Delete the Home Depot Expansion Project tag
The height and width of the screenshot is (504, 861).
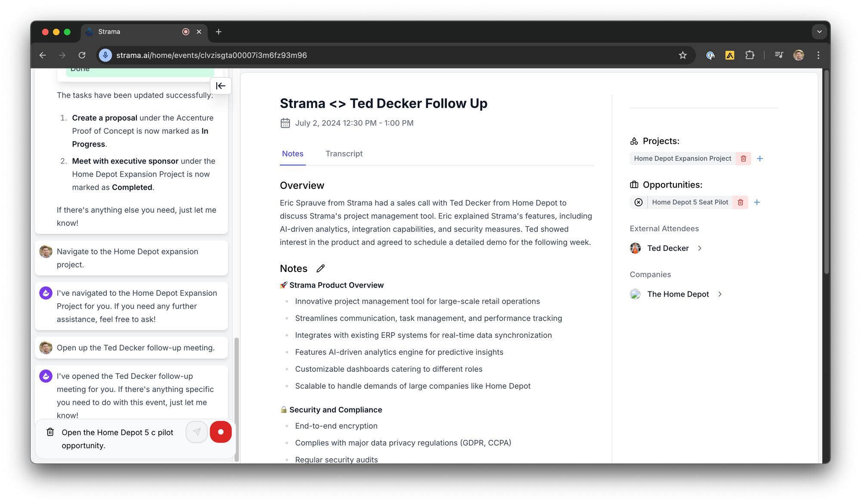coord(743,158)
